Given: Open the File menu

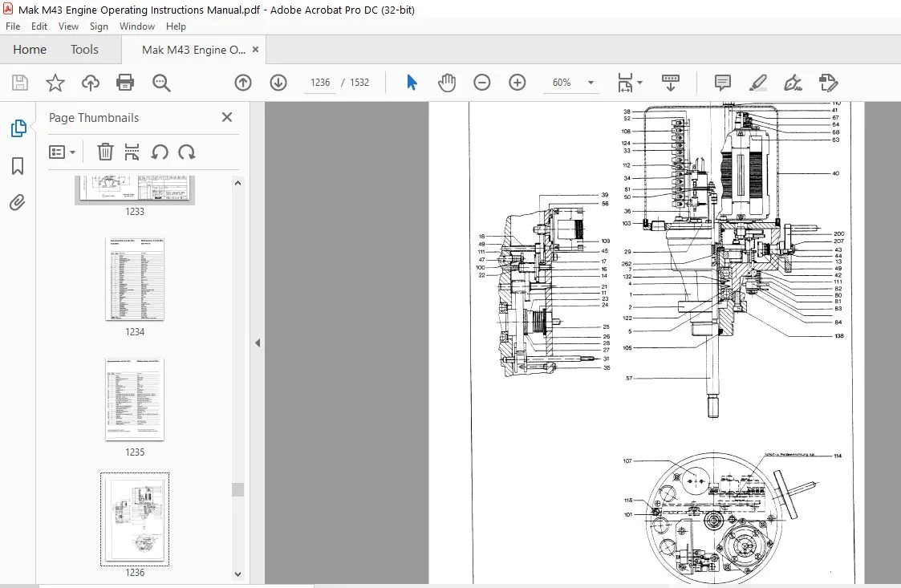Looking at the screenshot, I should coord(13,26).
